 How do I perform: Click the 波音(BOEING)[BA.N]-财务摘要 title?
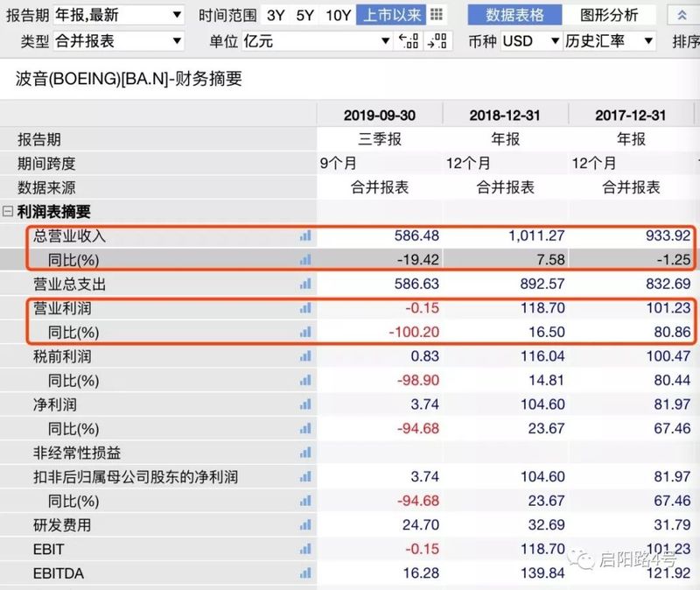click(129, 79)
